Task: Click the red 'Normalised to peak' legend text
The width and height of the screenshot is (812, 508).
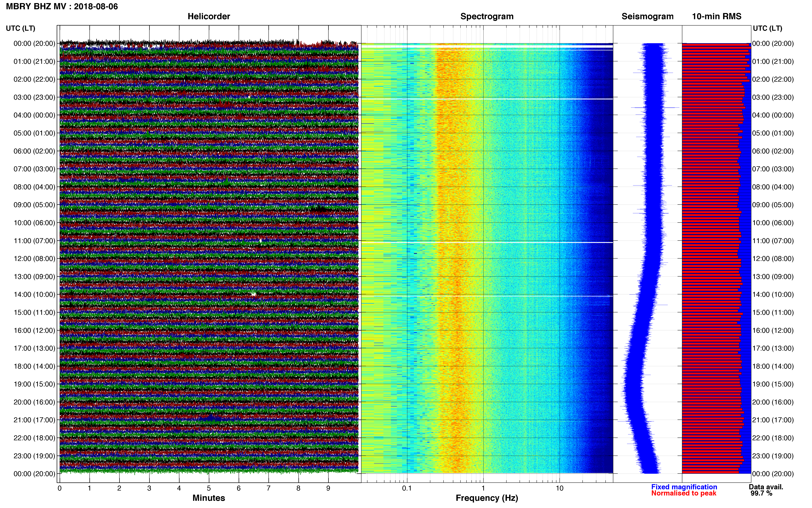Action: click(684, 493)
